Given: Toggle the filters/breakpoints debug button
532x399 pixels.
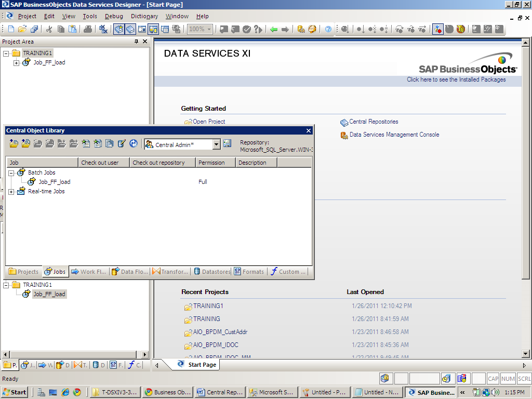Looking at the screenshot, I should click(437, 29).
